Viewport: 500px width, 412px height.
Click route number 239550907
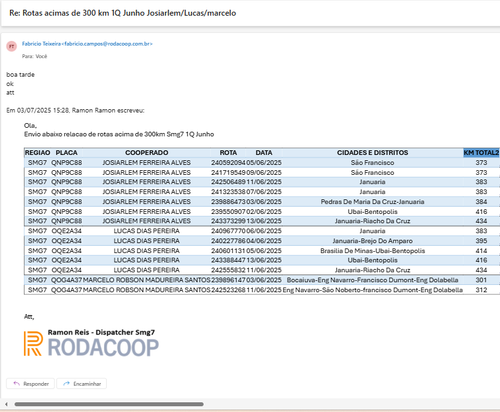(228, 212)
